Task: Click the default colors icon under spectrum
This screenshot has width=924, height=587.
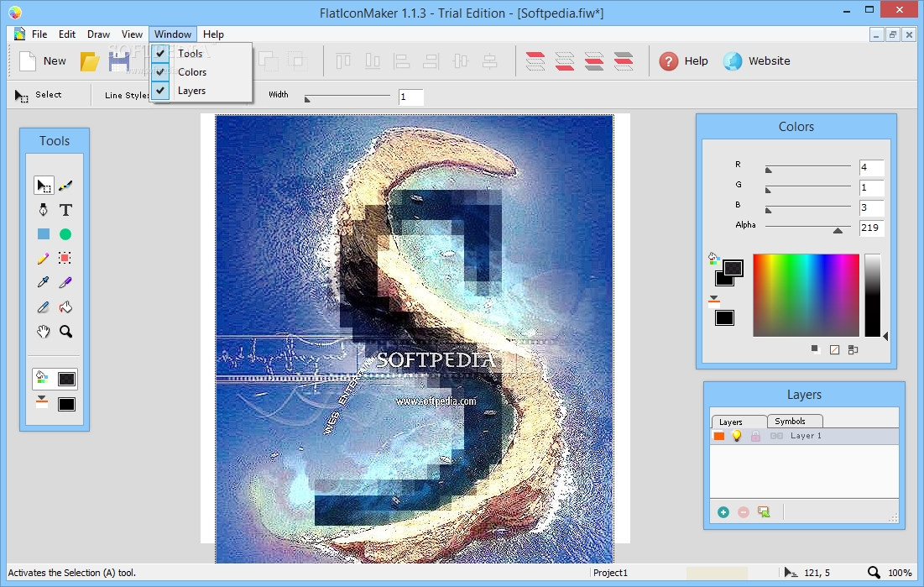Action: [x=816, y=350]
